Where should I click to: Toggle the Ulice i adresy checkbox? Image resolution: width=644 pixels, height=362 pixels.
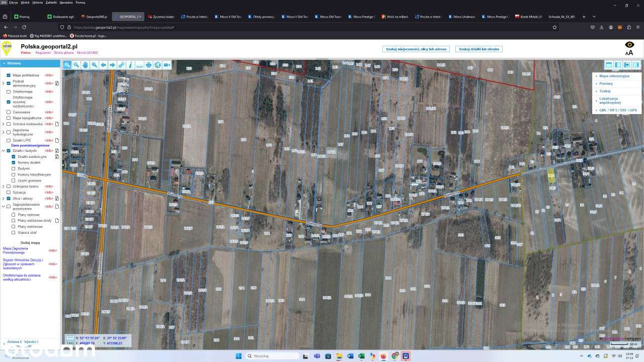9,199
